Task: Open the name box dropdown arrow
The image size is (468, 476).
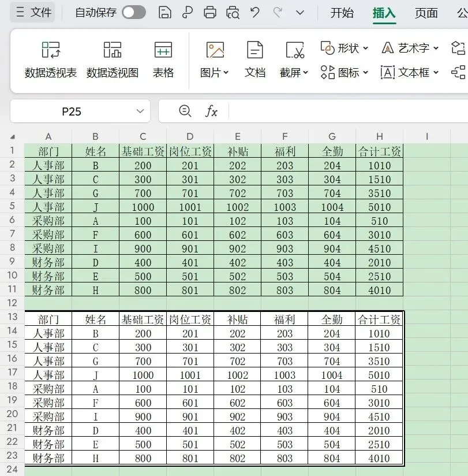Action: [x=140, y=111]
